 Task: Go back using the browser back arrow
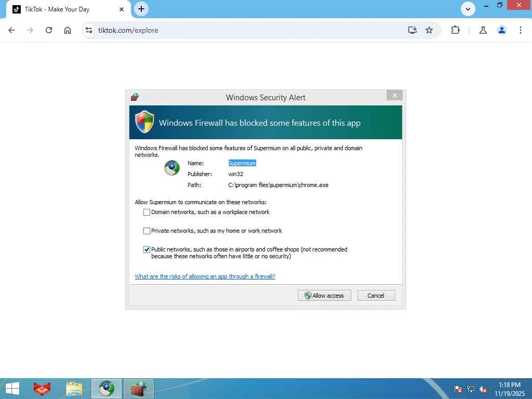tap(11, 30)
